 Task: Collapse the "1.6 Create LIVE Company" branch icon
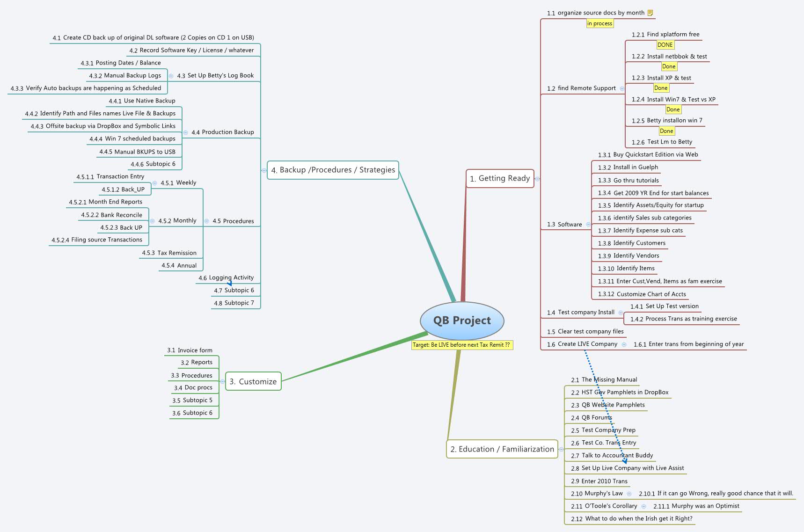pyautogui.click(x=623, y=344)
